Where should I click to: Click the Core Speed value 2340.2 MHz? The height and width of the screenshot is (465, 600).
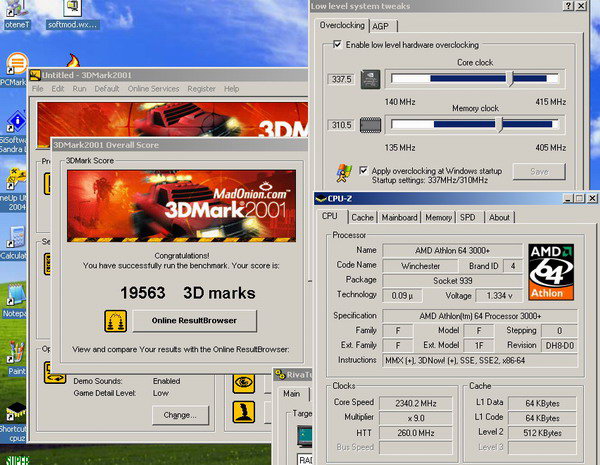[x=416, y=403]
